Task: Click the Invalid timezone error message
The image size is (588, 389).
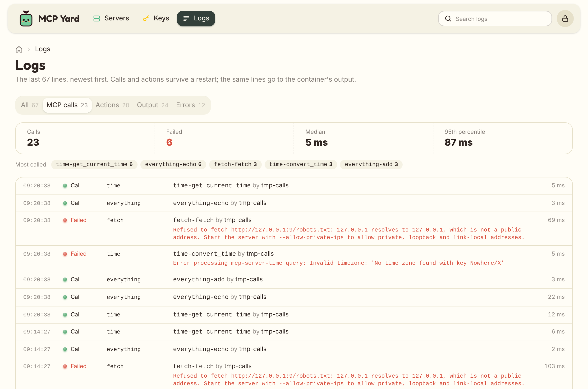Action: [x=339, y=263]
